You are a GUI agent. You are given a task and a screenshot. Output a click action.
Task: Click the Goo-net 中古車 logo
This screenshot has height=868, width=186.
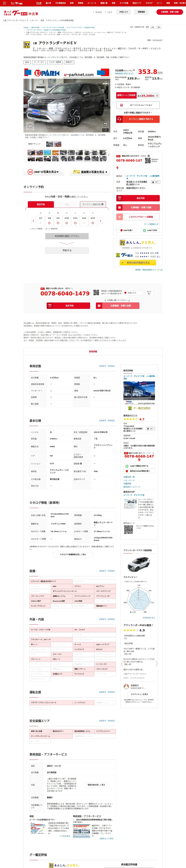(x=21, y=13)
